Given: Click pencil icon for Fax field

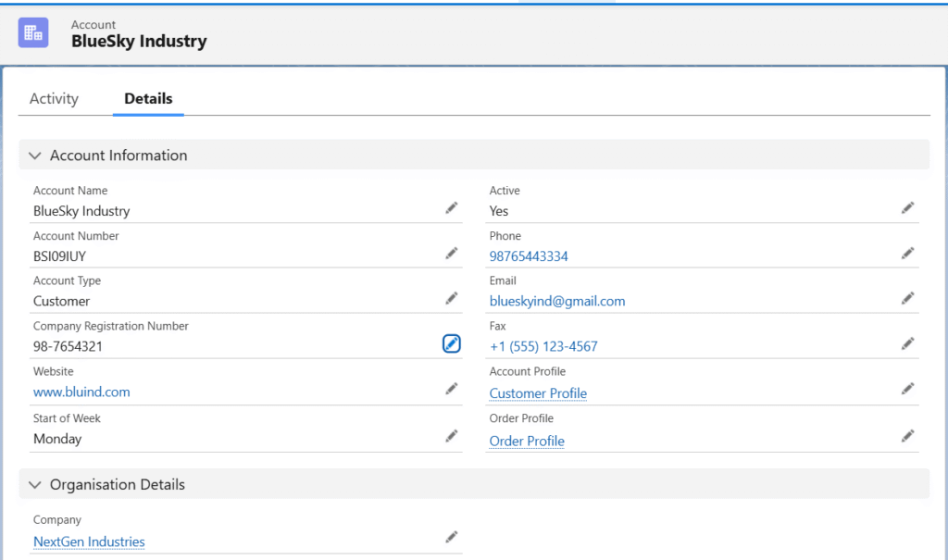Looking at the screenshot, I should (908, 343).
